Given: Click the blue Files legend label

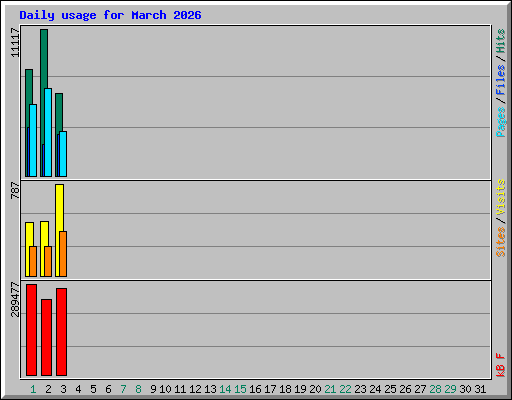Looking at the screenshot, I should click(x=501, y=80).
